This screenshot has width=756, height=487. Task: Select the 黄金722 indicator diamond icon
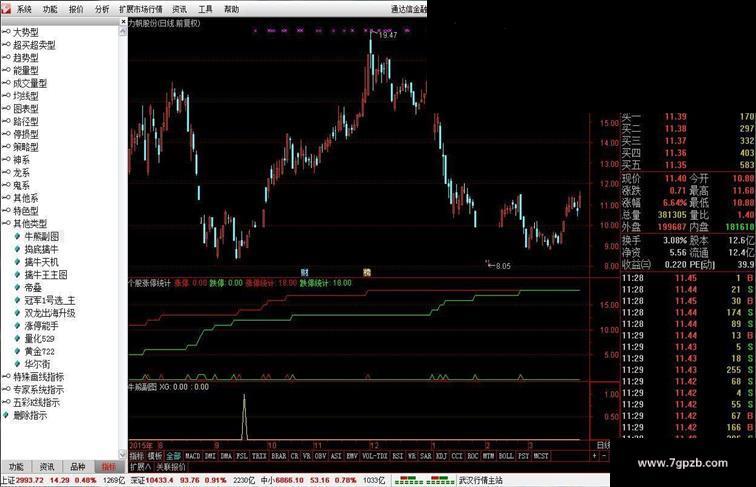[x=18, y=352]
